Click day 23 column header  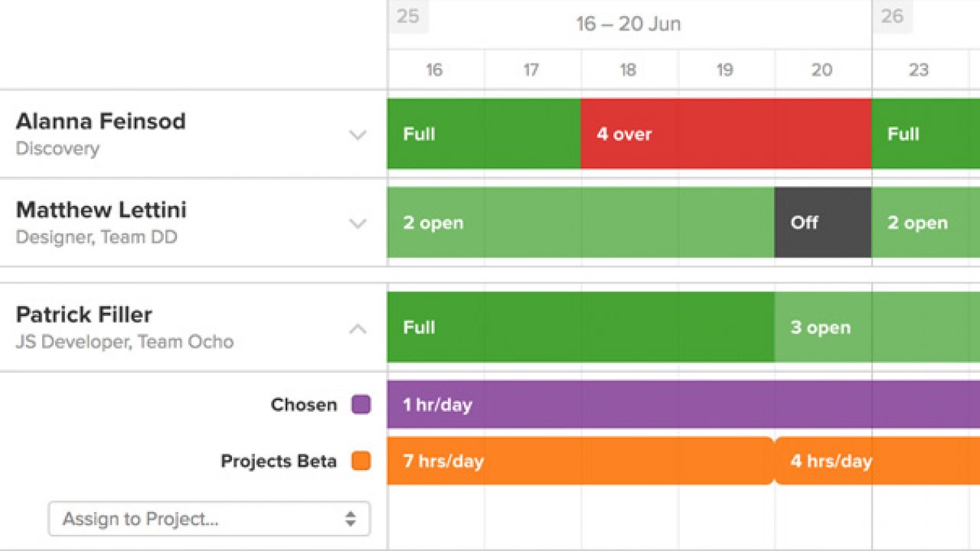[x=918, y=70]
